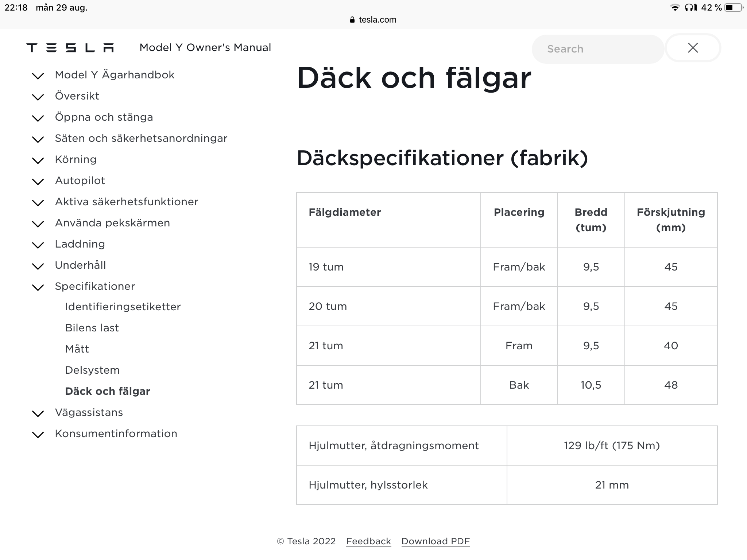Click the Däck och fälgar main heading

(x=414, y=78)
